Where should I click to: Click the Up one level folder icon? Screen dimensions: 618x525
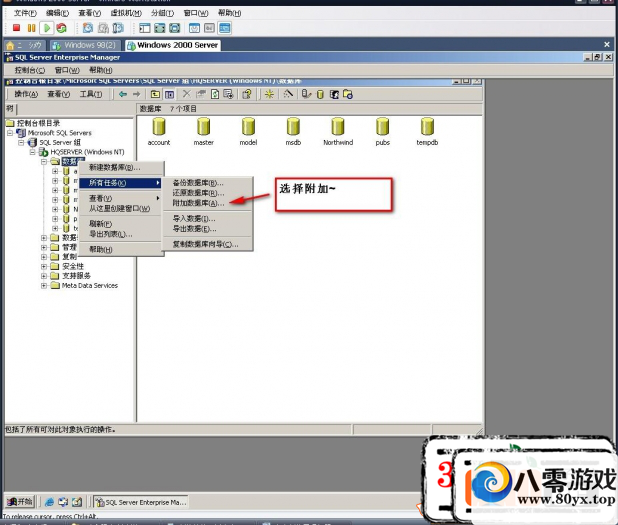155,94
